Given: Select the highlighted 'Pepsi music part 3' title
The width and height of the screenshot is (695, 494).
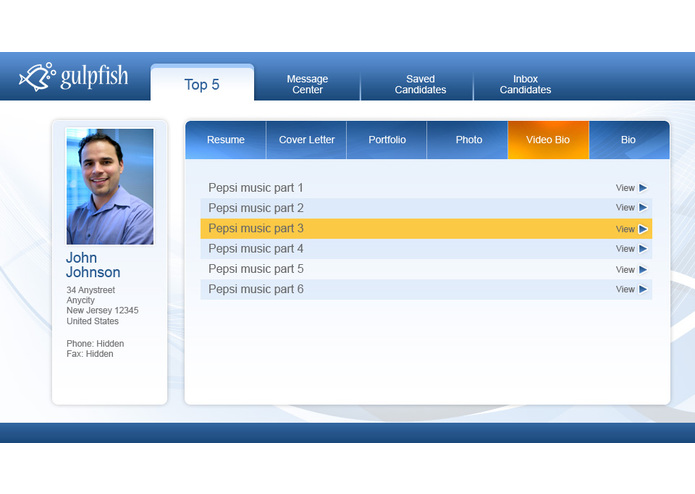Looking at the screenshot, I should (x=256, y=229).
